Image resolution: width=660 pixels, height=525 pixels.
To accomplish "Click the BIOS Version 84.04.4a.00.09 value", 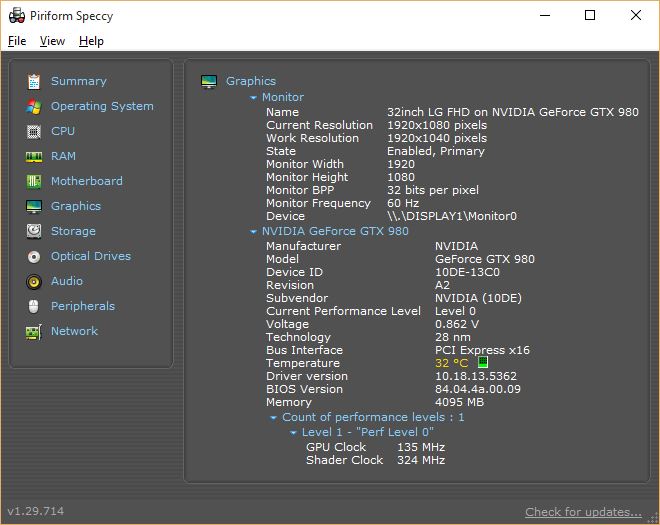I will coord(478,389).
